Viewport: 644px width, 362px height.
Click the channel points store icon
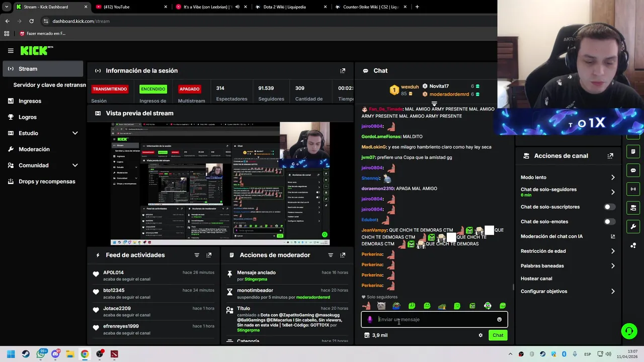367,335
